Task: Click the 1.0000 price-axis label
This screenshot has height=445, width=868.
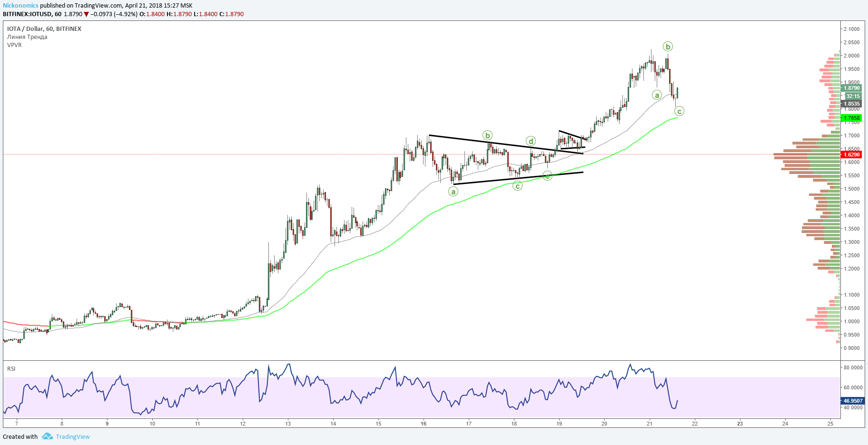Action: 851,321
